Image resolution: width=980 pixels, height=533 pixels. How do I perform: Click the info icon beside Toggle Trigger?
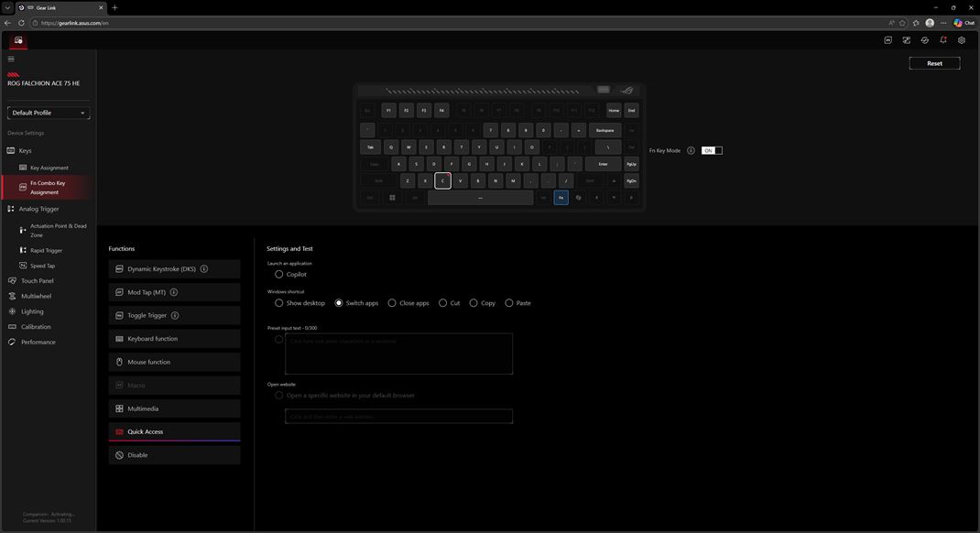click(175, 315)
